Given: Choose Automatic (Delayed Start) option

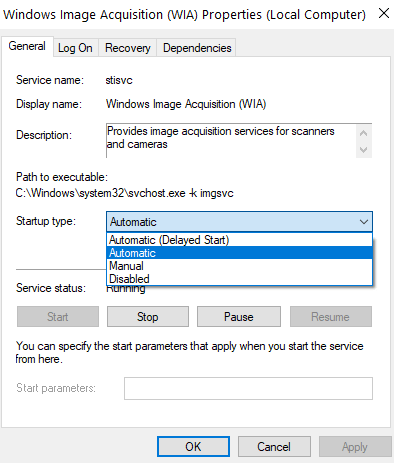Looking at the screenshot, I should pyautogui.click(x=239, y=240).
